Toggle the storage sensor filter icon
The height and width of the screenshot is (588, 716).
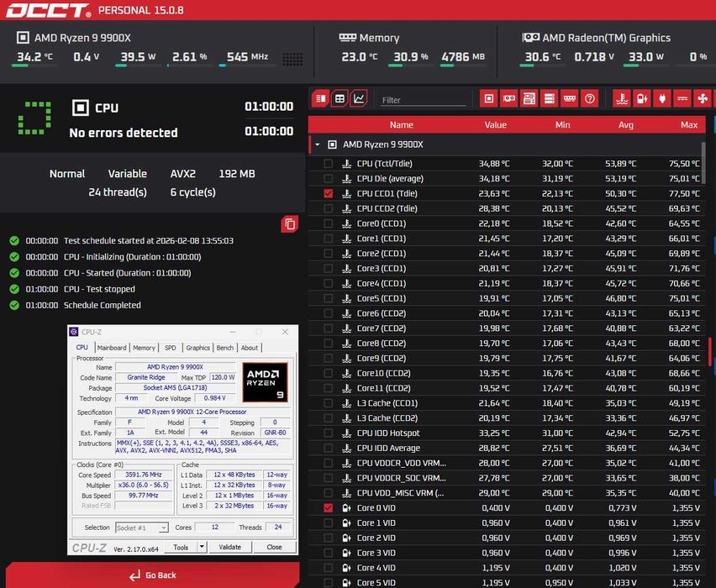[550, 98]
